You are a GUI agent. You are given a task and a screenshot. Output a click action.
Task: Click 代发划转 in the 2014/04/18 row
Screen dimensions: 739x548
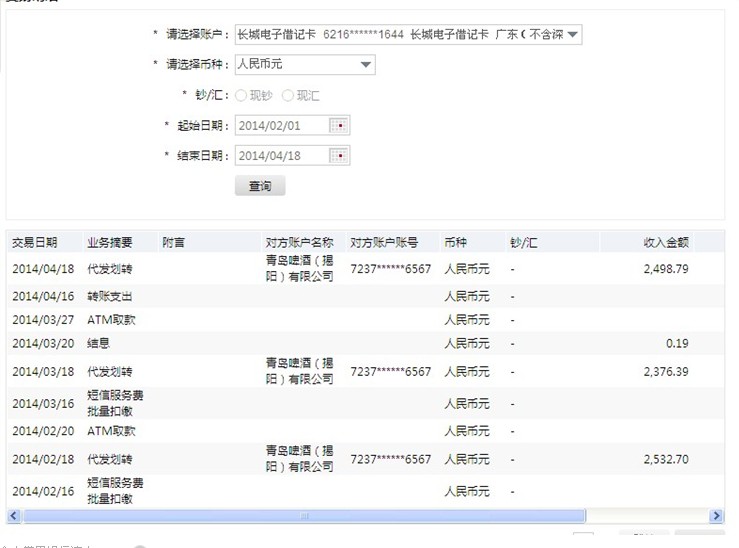[x=110, y=269]
